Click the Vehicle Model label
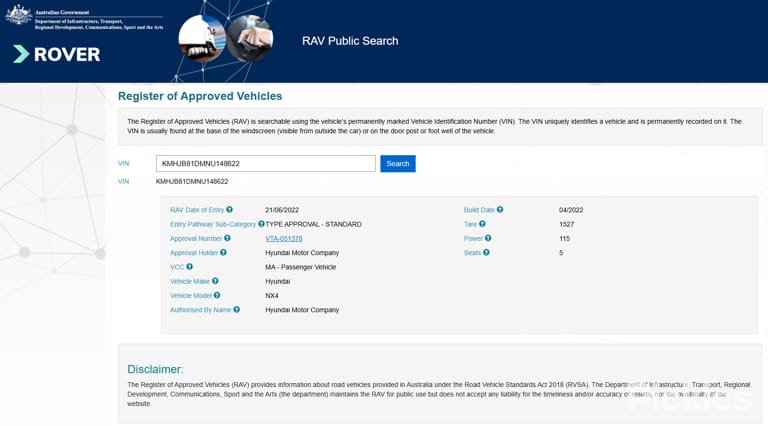The height and width of the screenshot is (426, 768). [191, 296]
